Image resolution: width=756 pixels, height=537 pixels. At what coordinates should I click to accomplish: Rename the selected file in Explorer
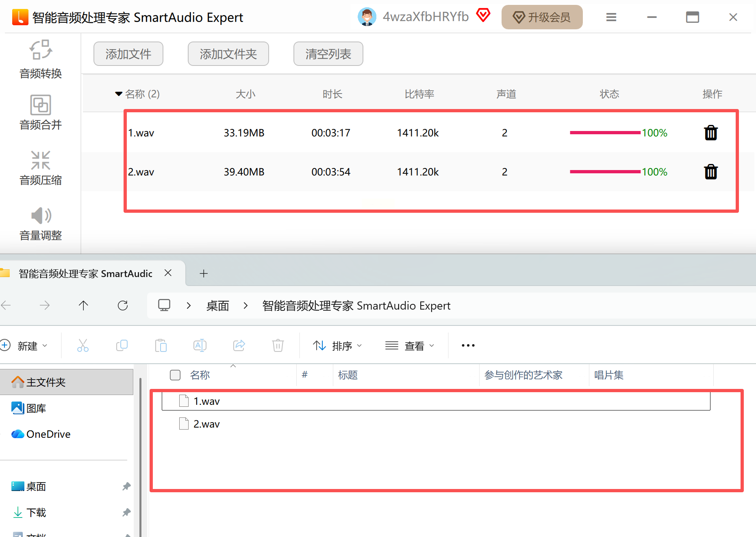click(200, 345)
